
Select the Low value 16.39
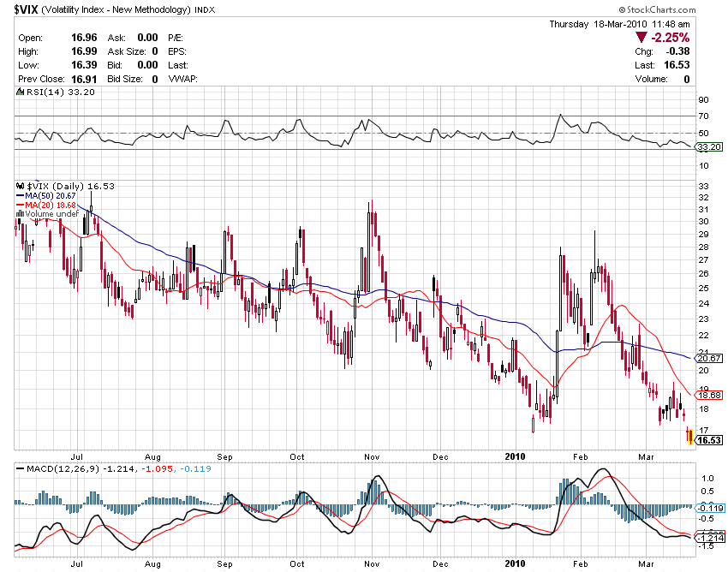(84, 65)
